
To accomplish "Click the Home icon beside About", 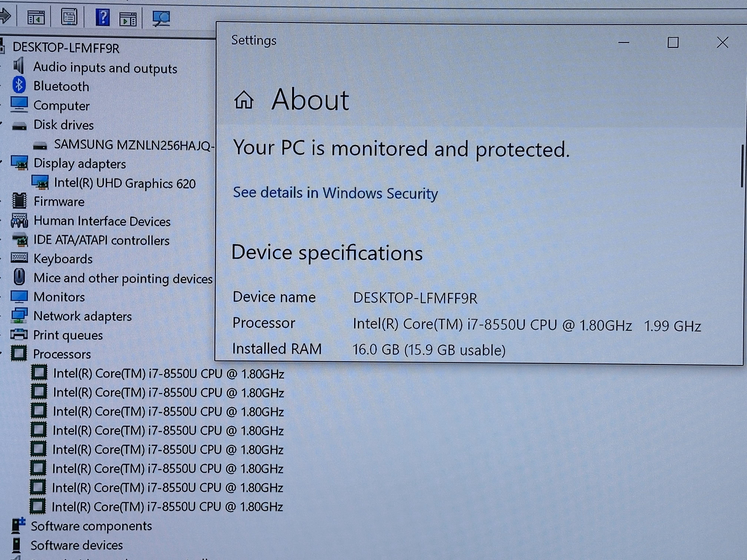I will click(244, 100).
